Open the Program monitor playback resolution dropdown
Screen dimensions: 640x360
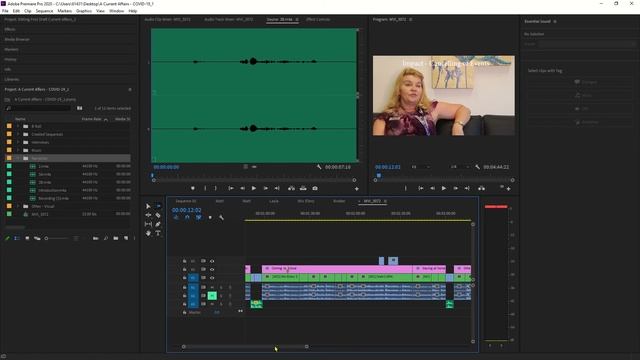460,167
